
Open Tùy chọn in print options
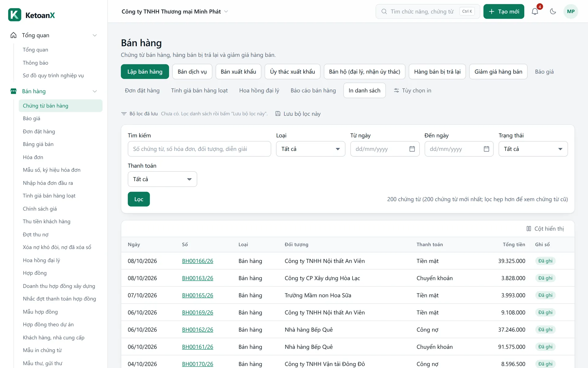tap(413, 90)
